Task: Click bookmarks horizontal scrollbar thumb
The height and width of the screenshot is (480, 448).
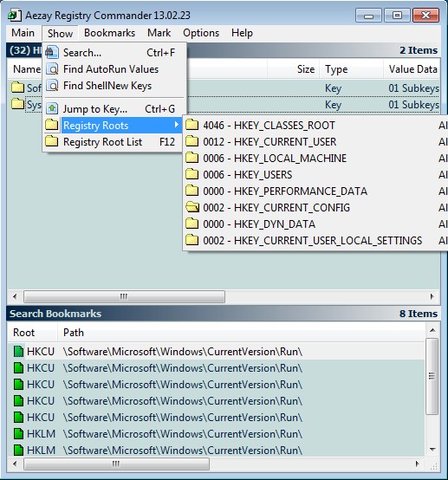Action: coord(116,464)
